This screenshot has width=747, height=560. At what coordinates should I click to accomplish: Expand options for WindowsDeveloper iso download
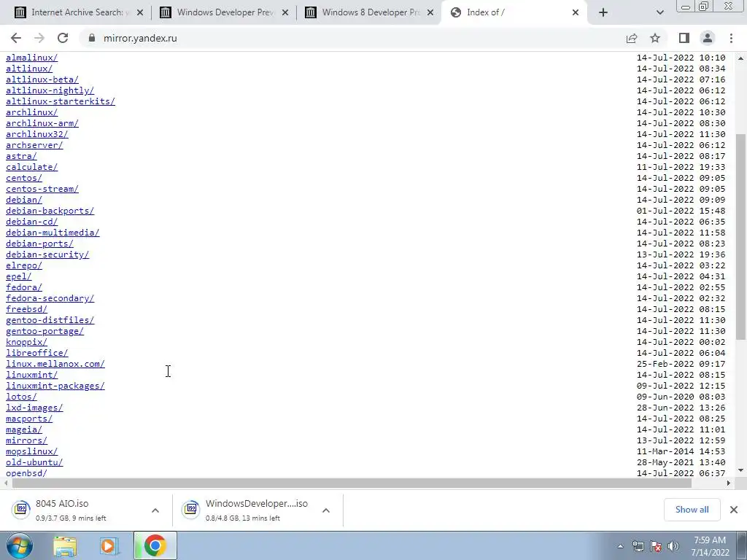[x=326, y=510]
